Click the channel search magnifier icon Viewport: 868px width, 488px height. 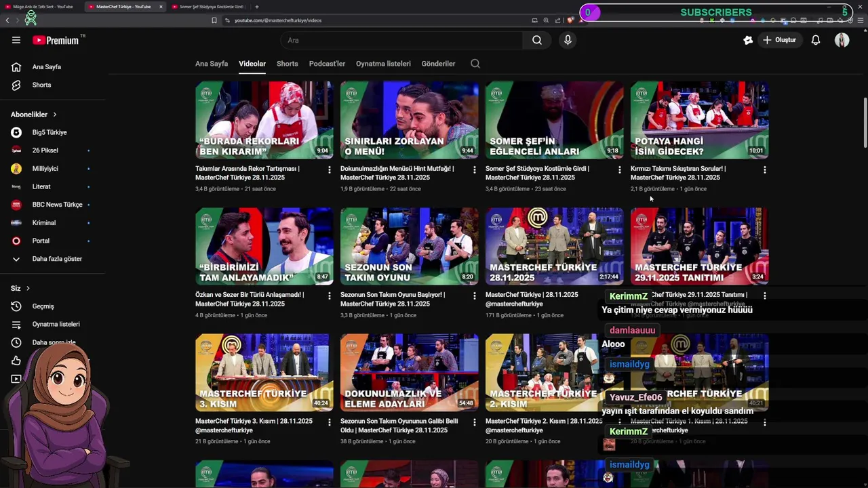[475, 64]
